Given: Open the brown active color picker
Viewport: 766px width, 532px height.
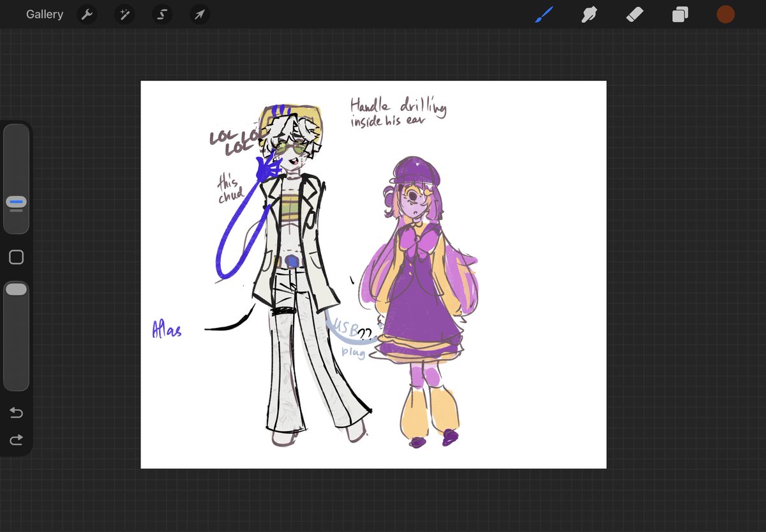Looking at the screenshot, I should coord(725,15).
